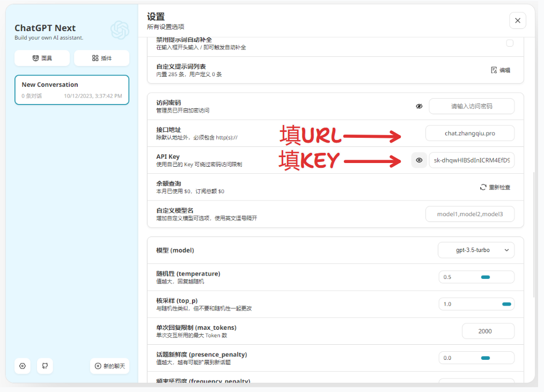The image size is (544, 392).
Task: Adjust the top_p slider
Action: click(505, 304)
